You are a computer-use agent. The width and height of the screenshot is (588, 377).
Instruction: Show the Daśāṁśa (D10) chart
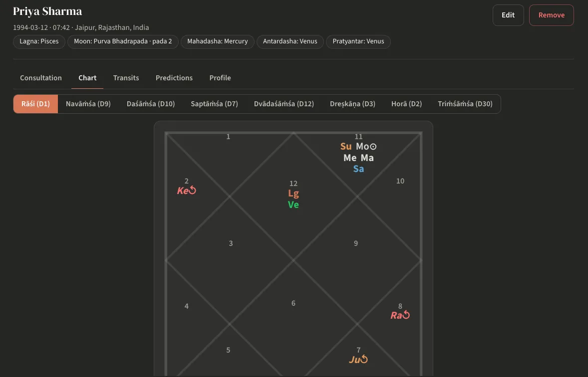point(151,104)
